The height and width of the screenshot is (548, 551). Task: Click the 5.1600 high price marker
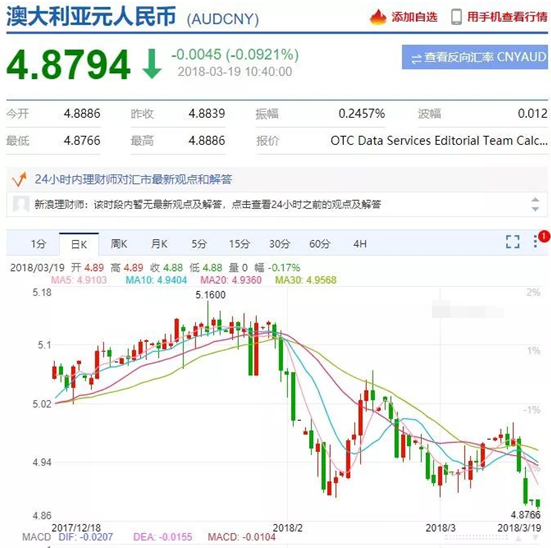click(210, 295)
